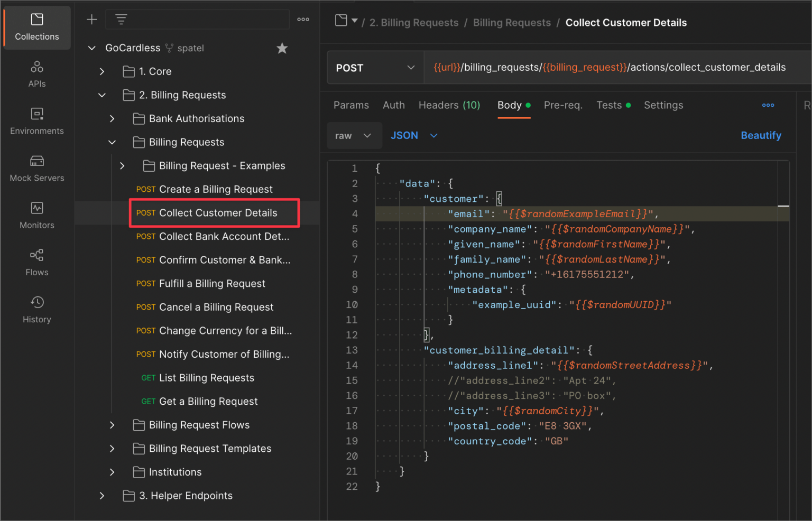Select Collect Customer Details request

pos(215,213)
